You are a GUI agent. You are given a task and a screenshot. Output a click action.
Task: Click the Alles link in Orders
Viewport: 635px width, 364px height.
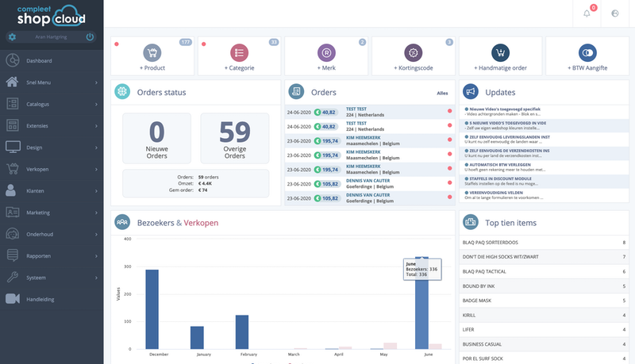[442, 93]
